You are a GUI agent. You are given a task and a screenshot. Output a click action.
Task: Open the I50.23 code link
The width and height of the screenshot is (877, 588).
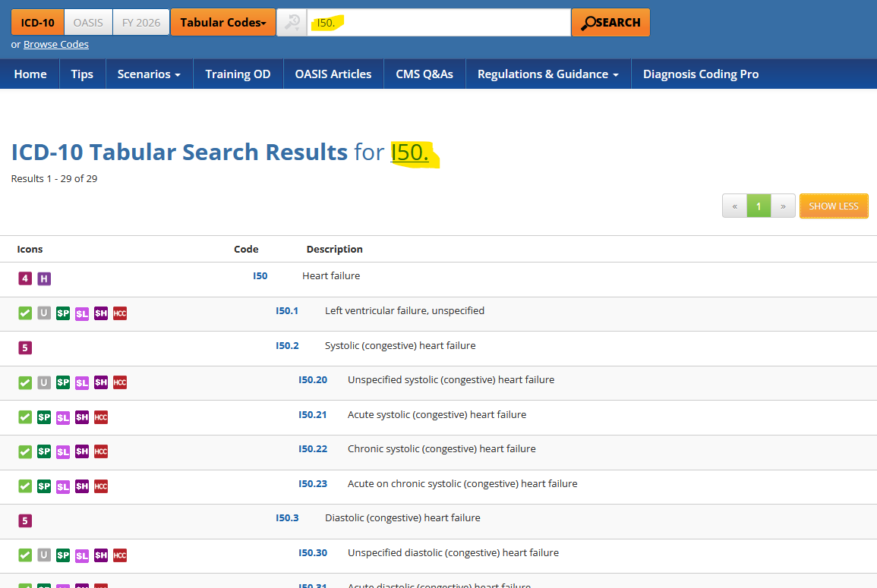(312, 483)
